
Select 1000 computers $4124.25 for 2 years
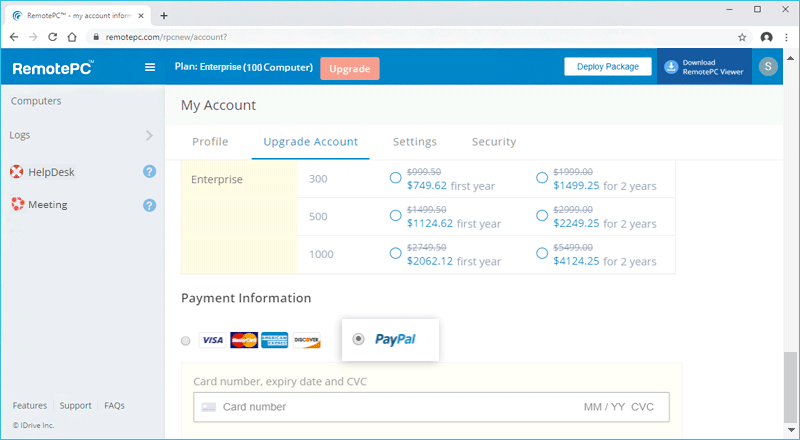[542, 253]
